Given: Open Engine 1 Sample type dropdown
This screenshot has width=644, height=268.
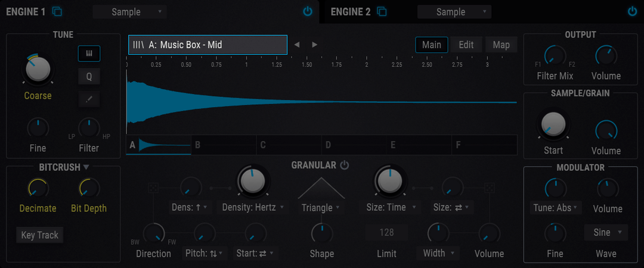Looking at the screenshot, I should tap(130, 12).
